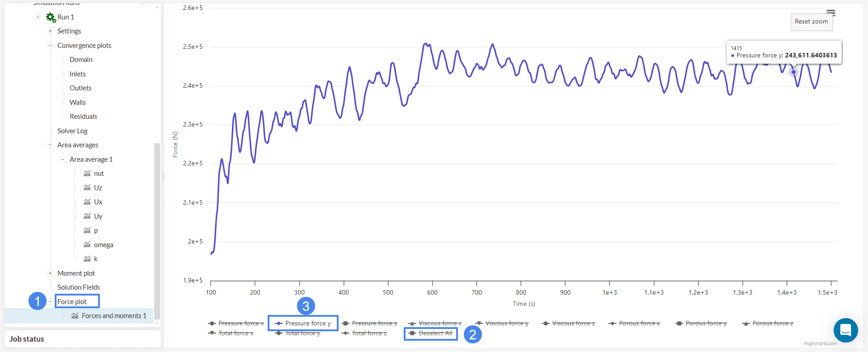The image size is (868, 352).
Task: Collapse the Convergence plots node
Action: (50, 46)
